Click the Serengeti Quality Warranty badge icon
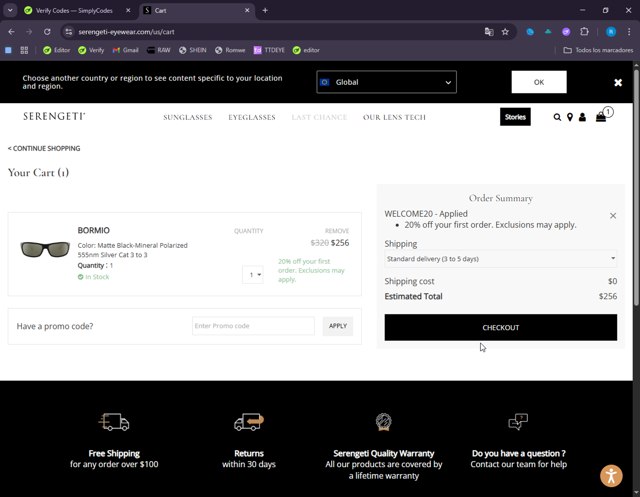 coord(384,422)
